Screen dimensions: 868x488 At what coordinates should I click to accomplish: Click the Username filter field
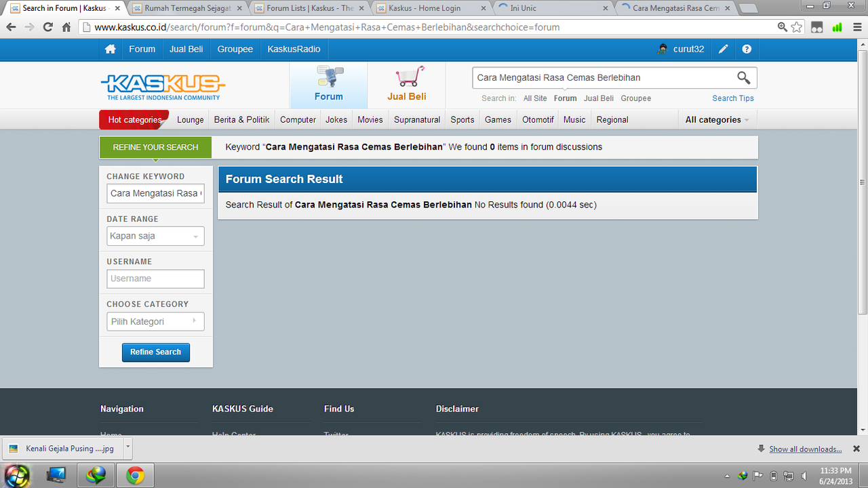click(x=155, y=279)
